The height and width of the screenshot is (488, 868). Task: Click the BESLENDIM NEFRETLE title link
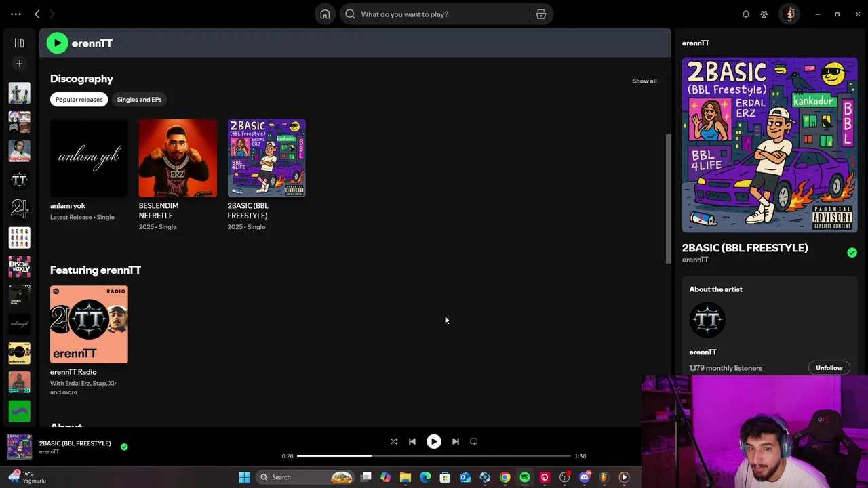tap(159, 211)
